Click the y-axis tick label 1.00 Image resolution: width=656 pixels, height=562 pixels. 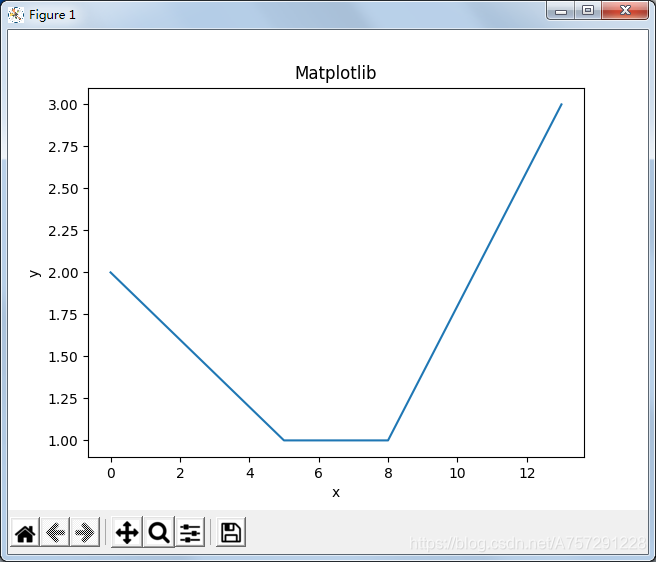[63, 441]
